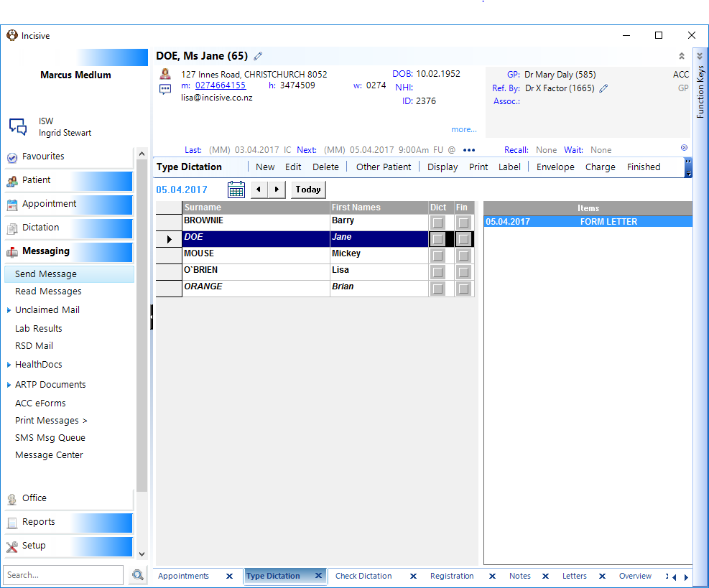
Task: Edit the Ref. By doctor pencil icon
Action: [603, 88]
